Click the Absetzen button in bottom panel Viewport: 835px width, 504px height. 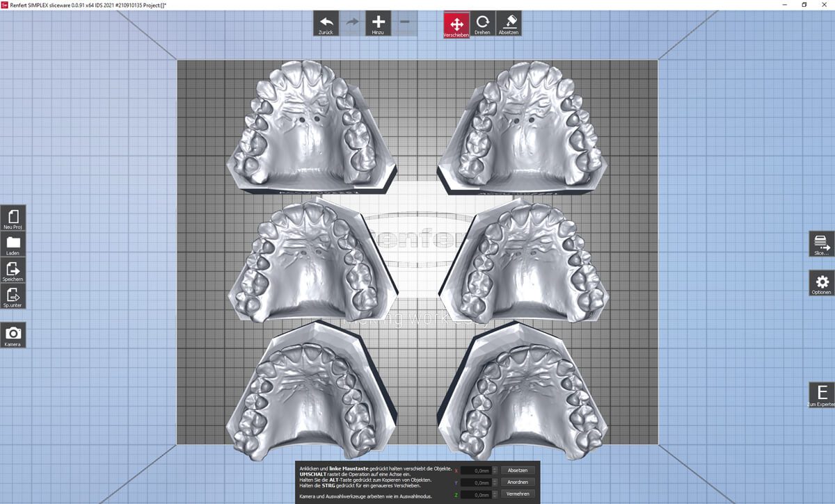tap(518, 471)
